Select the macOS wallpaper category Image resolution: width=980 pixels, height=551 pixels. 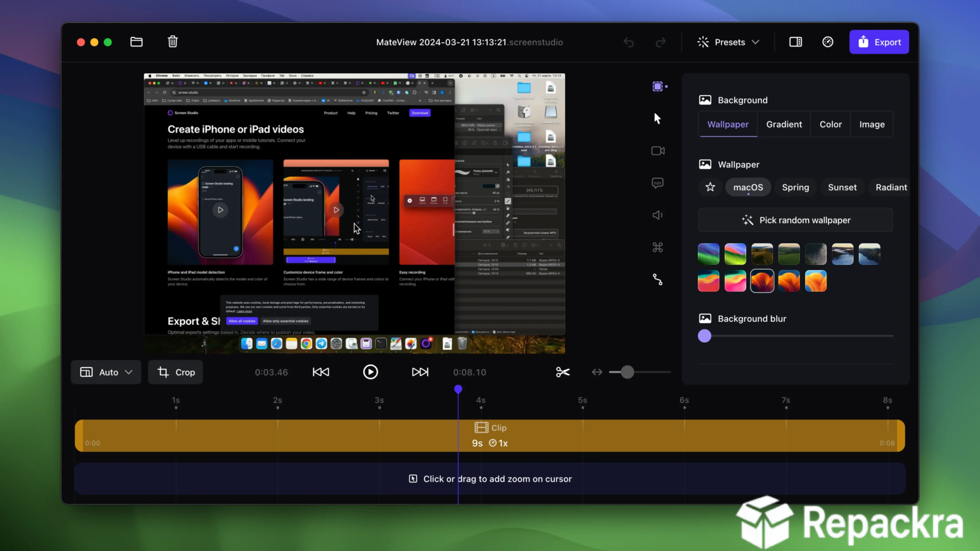[748, 187]
